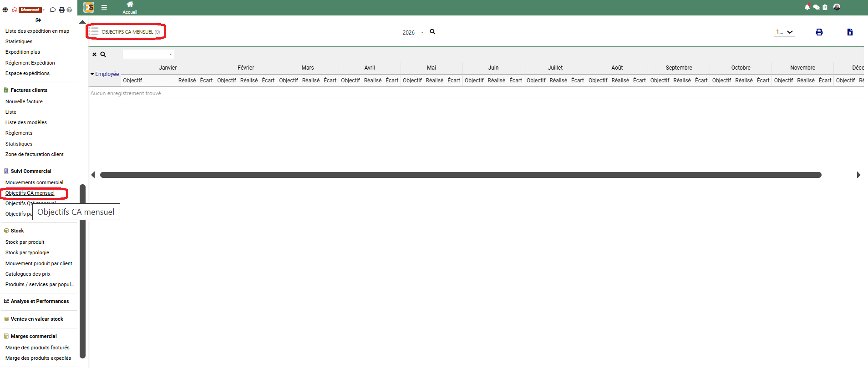
Task: Click the Mouvements commercial link
Action: [x=34, y=182]
